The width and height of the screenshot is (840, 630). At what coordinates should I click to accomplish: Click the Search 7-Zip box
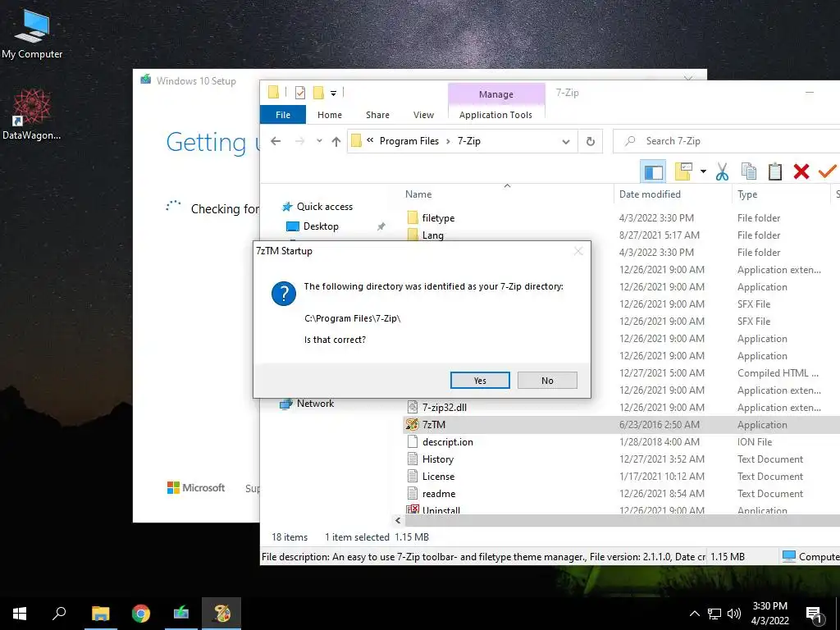tap(728, 141)
